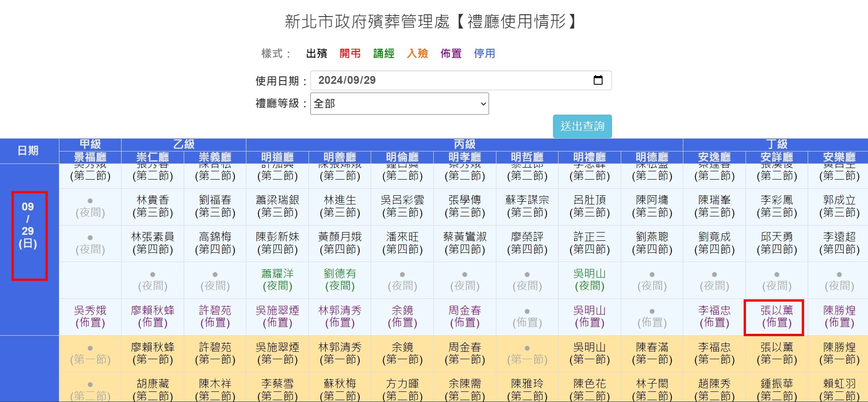This screenshot has height=402, width=868.
Task: Select the green 吳明山 (夜間) cell
Action: pyautogui.click(x=589, y=280)
